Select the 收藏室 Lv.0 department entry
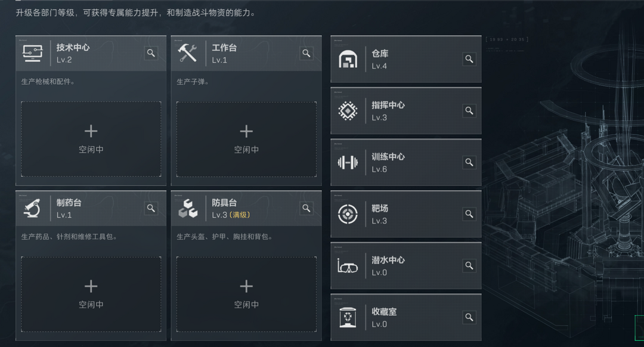This screenshot has height=347, width=644. point(405,317)
